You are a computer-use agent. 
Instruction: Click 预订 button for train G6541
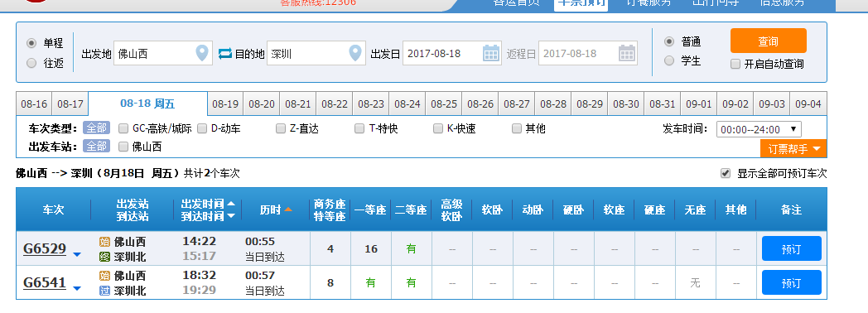pos(792,282)
